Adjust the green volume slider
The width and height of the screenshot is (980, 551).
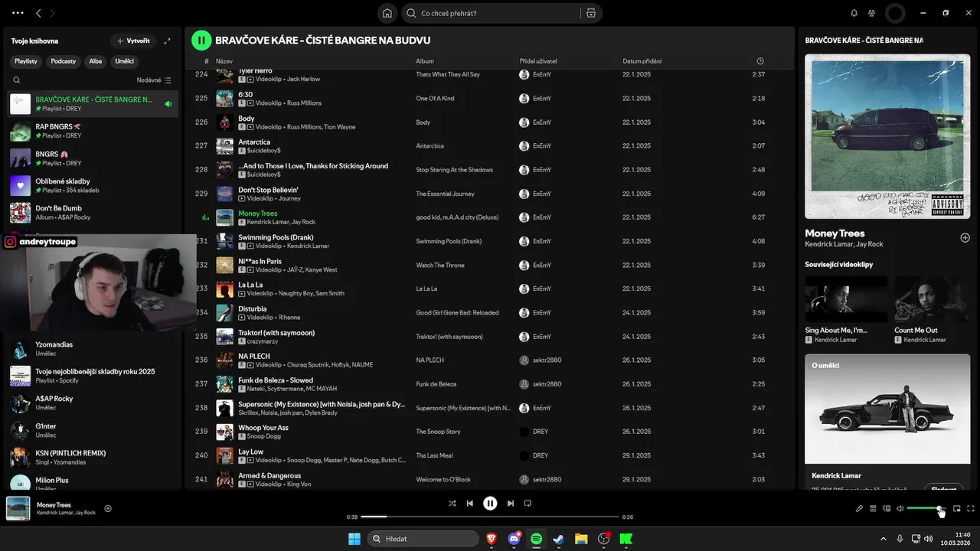tap(926, 508)
